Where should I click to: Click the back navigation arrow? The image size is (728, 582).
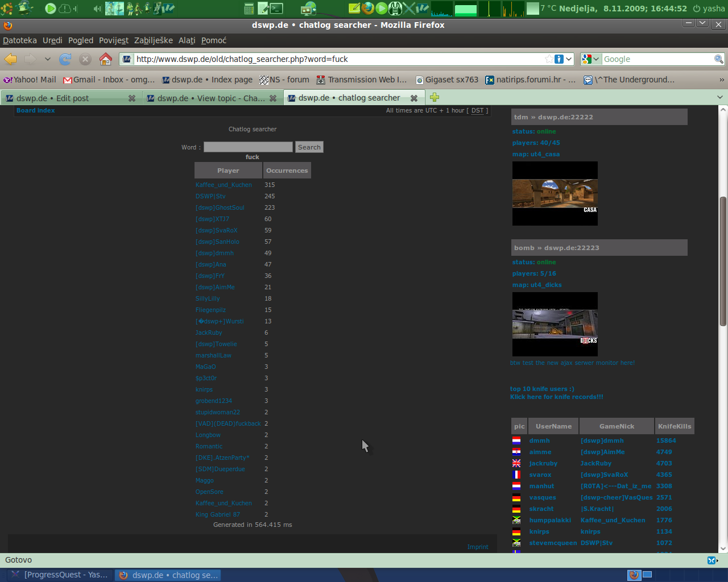(11, 59)
